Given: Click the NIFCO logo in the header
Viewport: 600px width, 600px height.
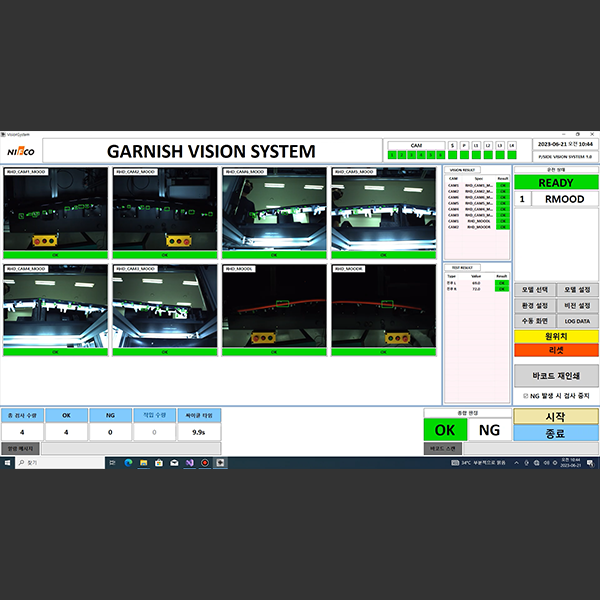Looking at the screenshot, I should point(21,152).
